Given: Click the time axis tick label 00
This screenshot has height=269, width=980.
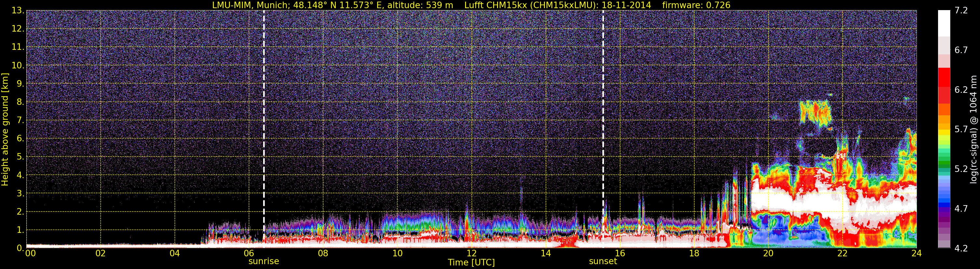Looking at the screenshot, I should pyautogui.click(x=31, y=253).
